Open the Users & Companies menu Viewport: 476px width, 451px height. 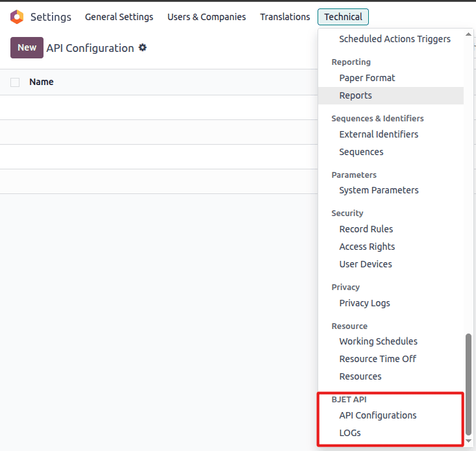(x=207, y=17)
